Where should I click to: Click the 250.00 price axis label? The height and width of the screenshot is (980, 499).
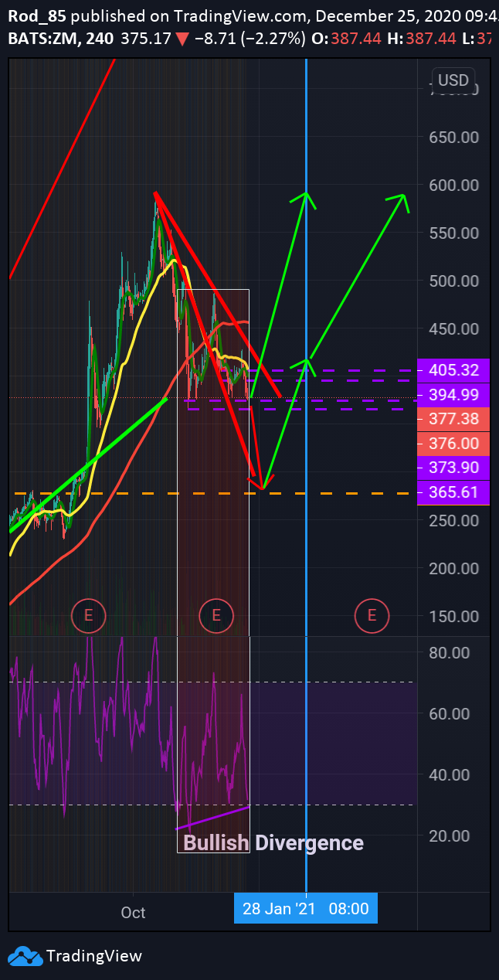click(453, 520)
